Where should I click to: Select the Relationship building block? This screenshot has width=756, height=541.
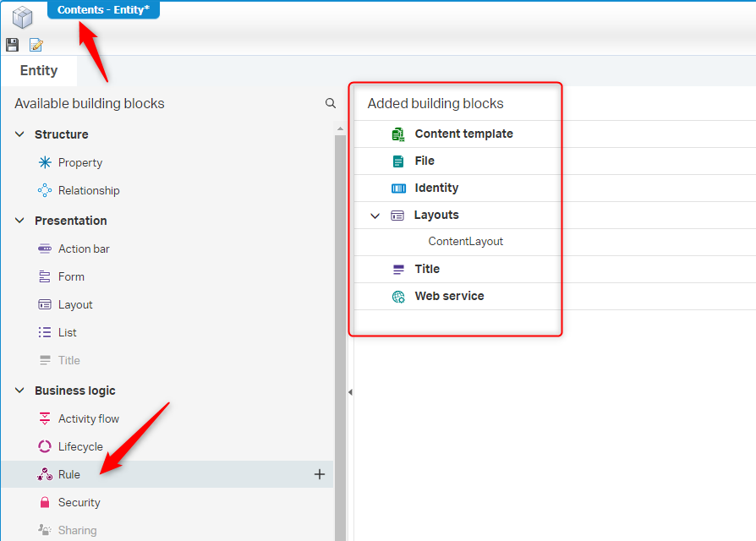pos(89,191)
